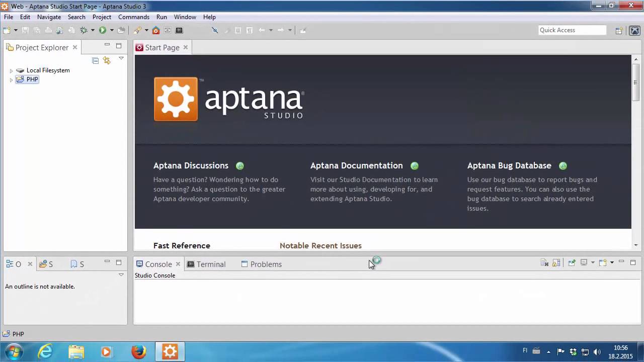Open the Aptana Bug Database link
The width and height of the screenshot is (644, 362).
point(509,165)
